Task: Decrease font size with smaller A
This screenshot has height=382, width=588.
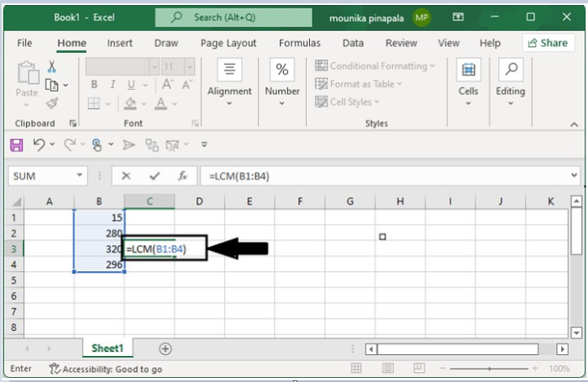Action: click(186, 85)
